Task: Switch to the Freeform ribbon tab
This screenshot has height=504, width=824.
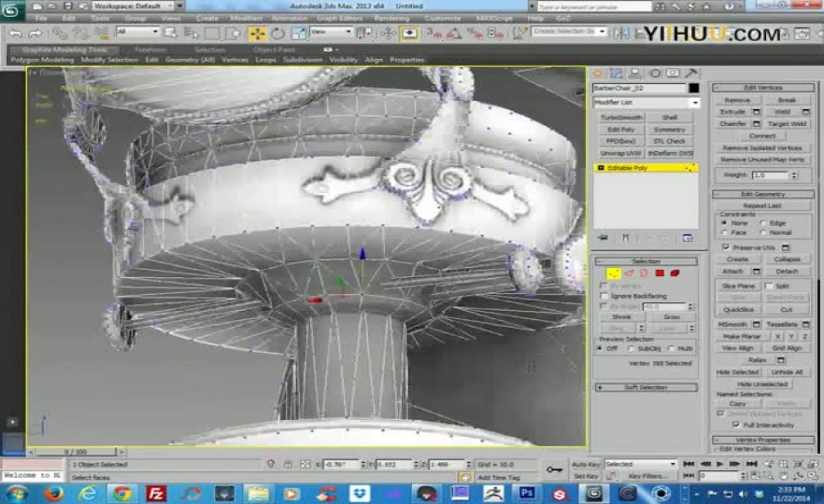Action: tap(150, 49)
